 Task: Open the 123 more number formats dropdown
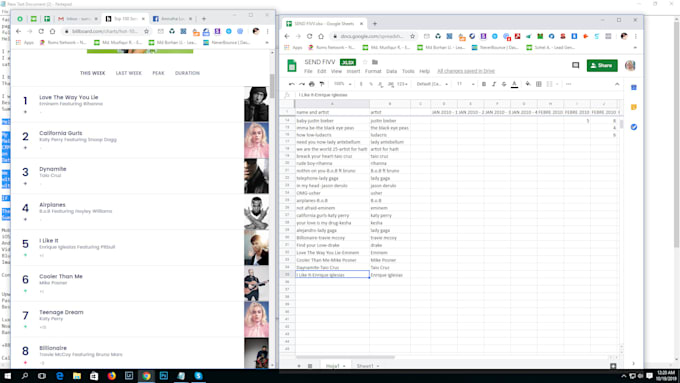(x=402, y=84)
